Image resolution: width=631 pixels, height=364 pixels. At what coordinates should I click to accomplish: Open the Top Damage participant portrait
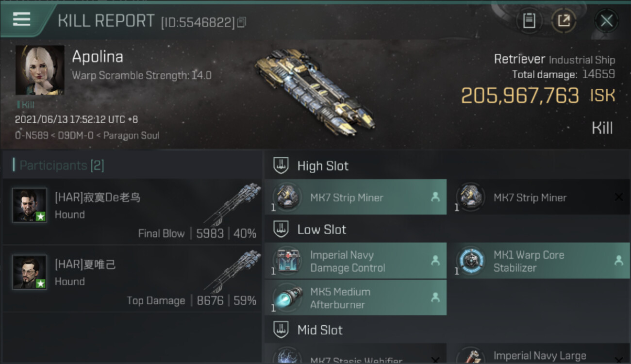tap(30, 272)
